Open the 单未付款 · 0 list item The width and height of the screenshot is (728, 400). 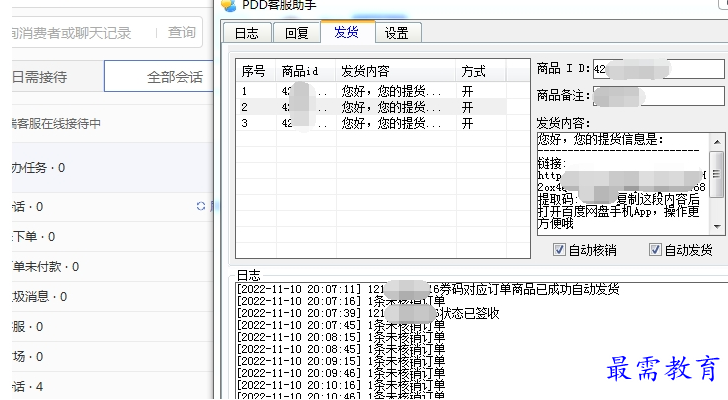[x=112, y=266]
